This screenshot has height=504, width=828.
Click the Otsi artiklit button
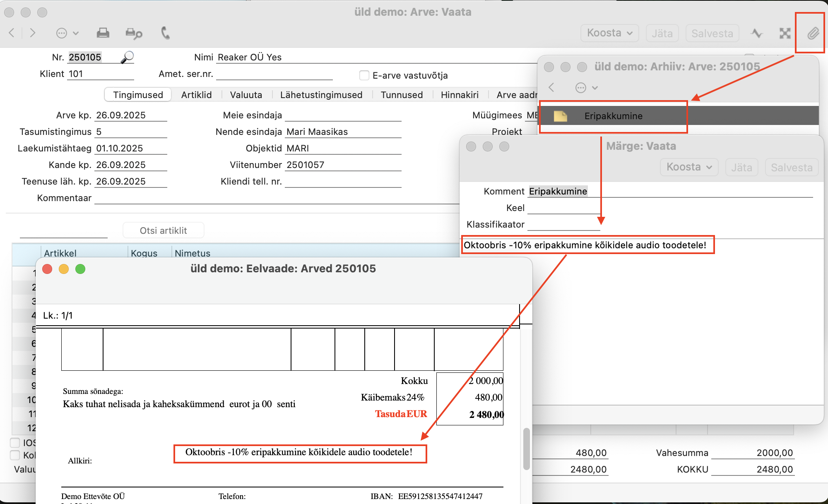(x=163, y=230)
